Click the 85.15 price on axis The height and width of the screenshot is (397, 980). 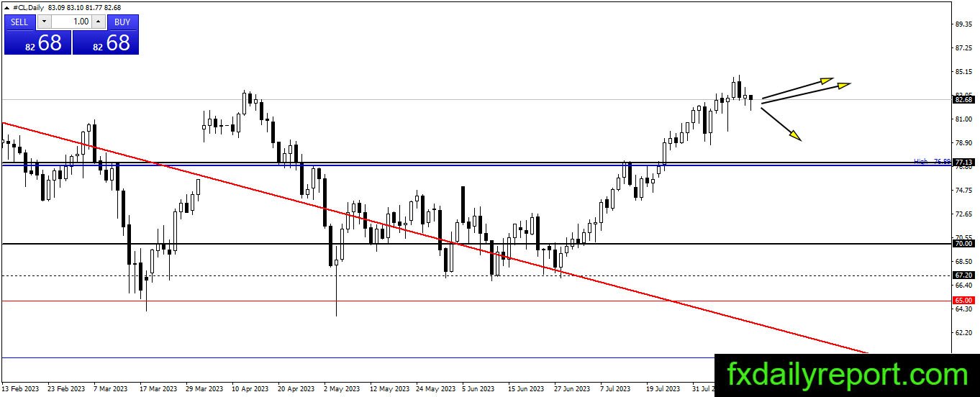coord(963,72)
